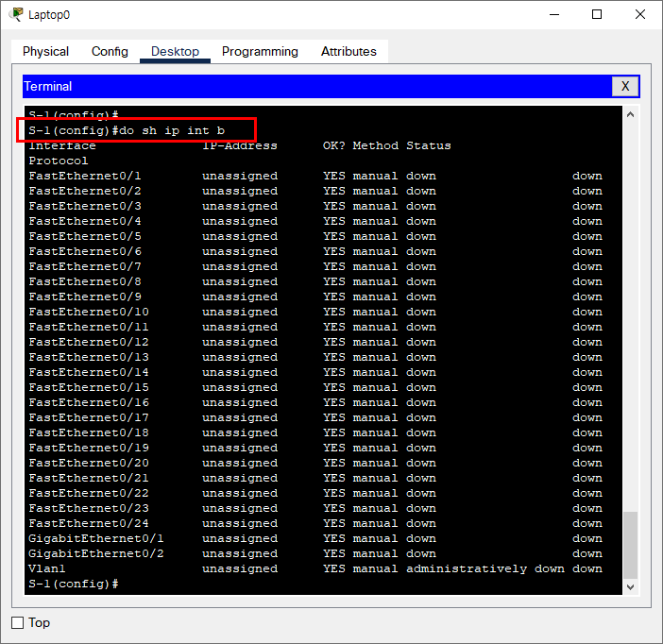Click the final S-1(config)# prompt line
This screenshot has width=663, height=644.
click(x=74, y=584)
